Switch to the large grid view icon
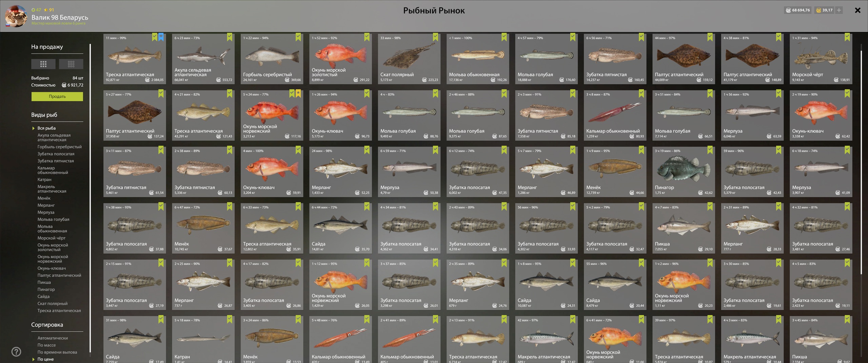The image size is (868, 363). [x=43, y=64]
